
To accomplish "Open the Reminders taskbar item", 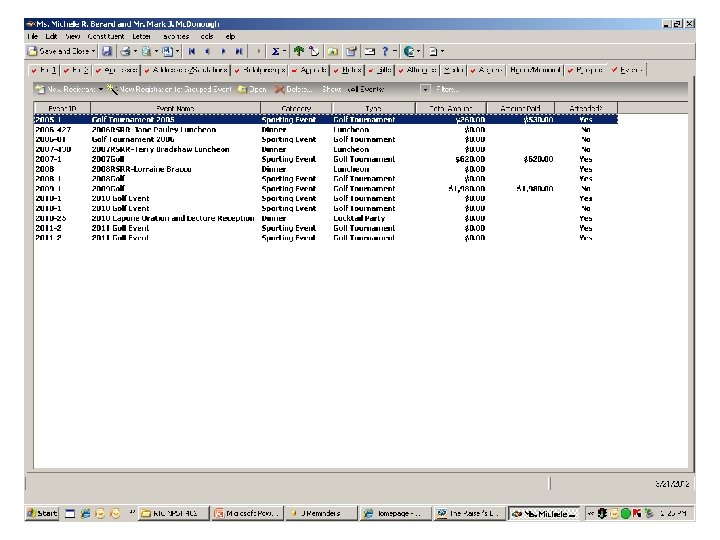I will click(x=321, y=513).
